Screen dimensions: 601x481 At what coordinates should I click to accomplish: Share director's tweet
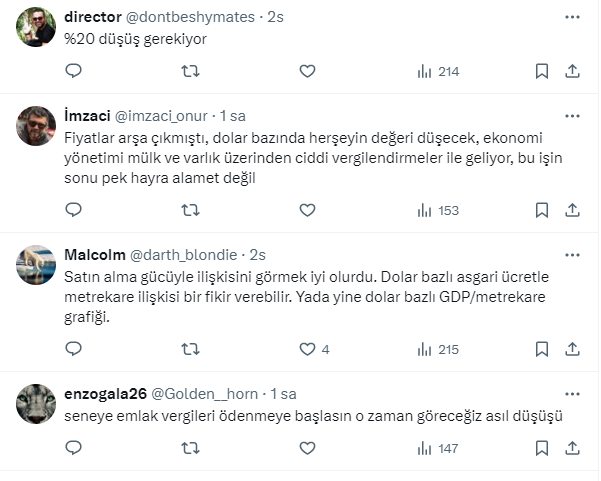point(573,71)
